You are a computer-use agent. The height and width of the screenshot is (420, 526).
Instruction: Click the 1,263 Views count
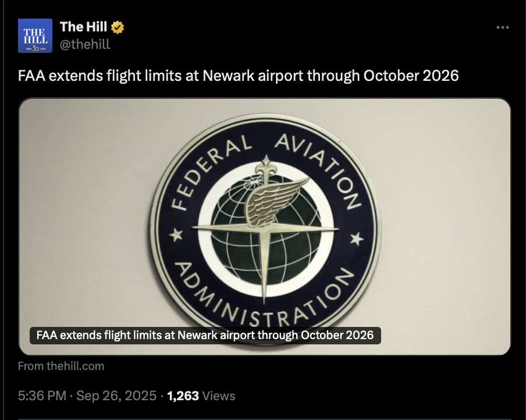201,396
